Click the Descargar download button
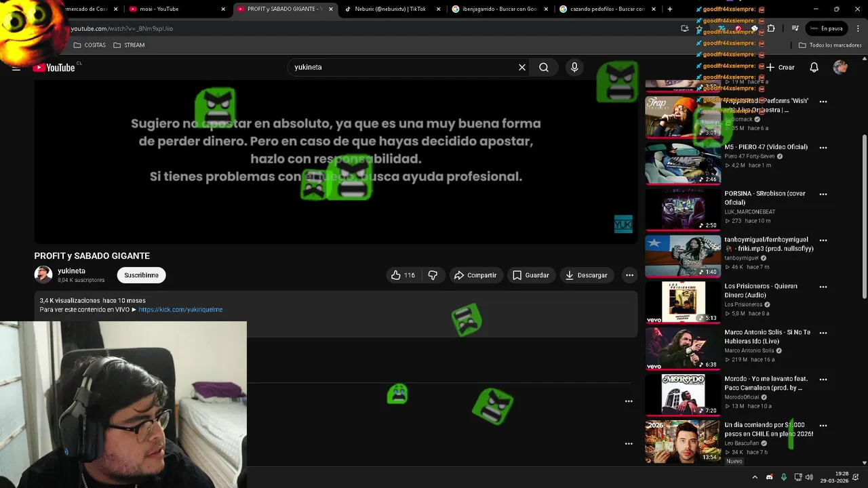The height and width of the screenshot is (488, 868). 587,275
